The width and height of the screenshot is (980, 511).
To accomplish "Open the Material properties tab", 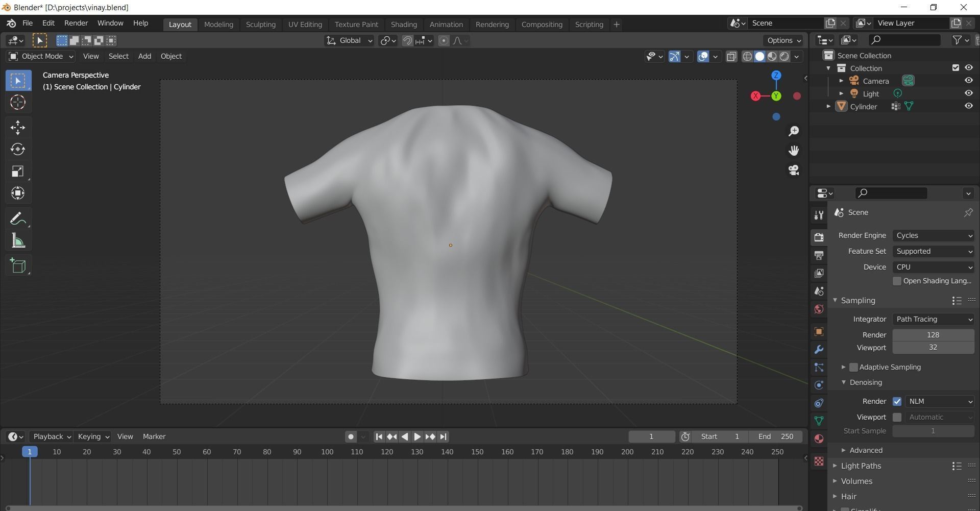I will pos(819,439).
